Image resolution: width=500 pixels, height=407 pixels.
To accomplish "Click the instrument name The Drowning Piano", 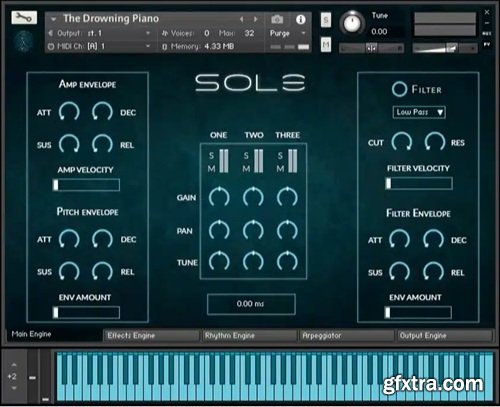I will point(111,19).
